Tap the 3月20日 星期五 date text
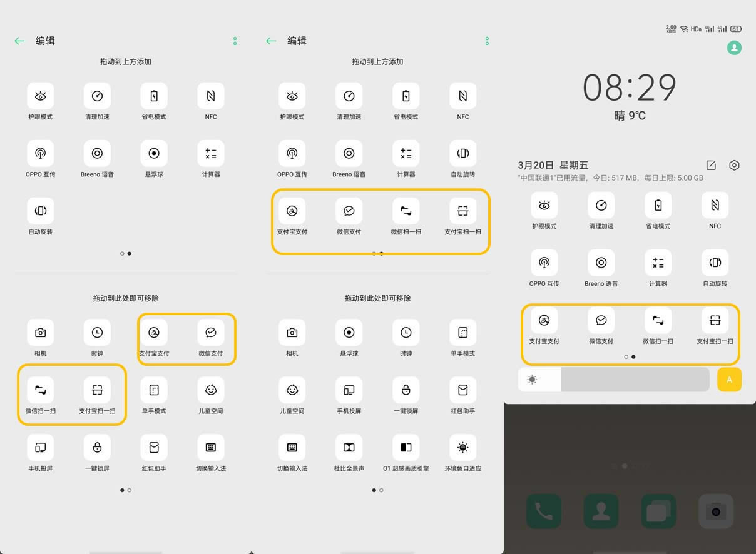Viewport: 756px width, 554px height. point(553,165)
